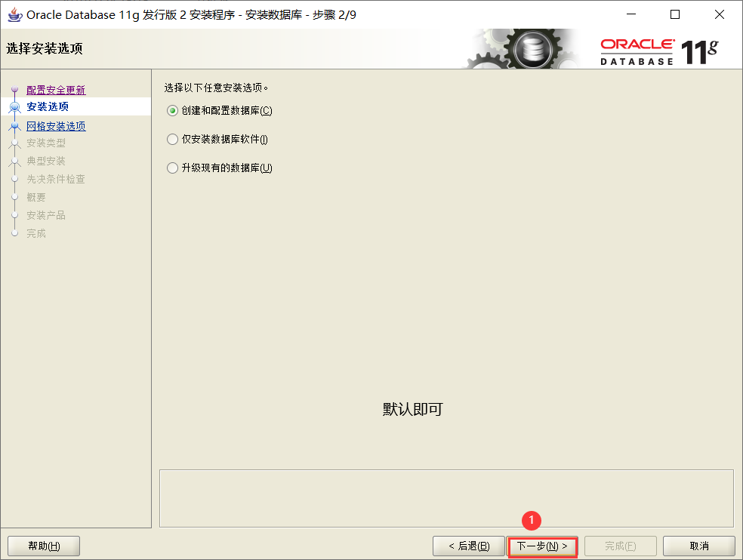Click the disabled 完成(F) button
The image size is (743, 560).
620,546
